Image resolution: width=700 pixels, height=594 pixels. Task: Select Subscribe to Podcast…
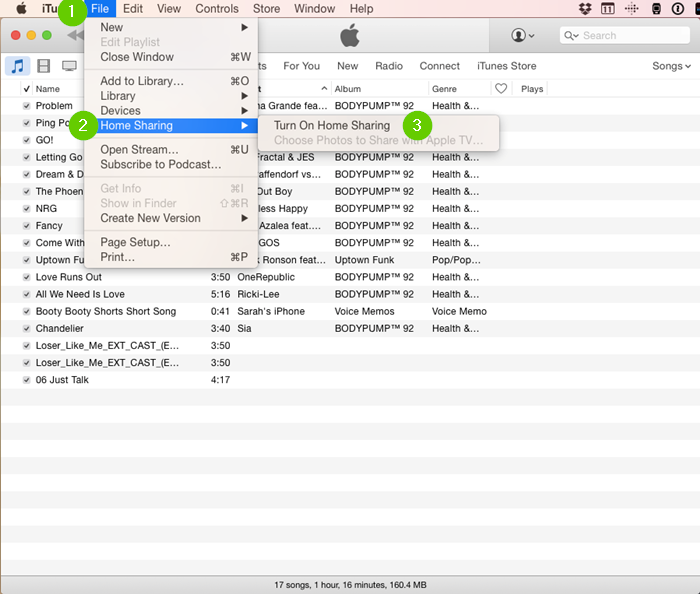171,164
